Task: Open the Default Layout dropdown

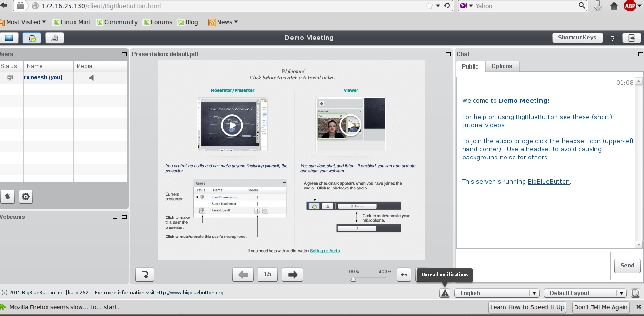Action: pyautogui.click(x=585, y=293)
